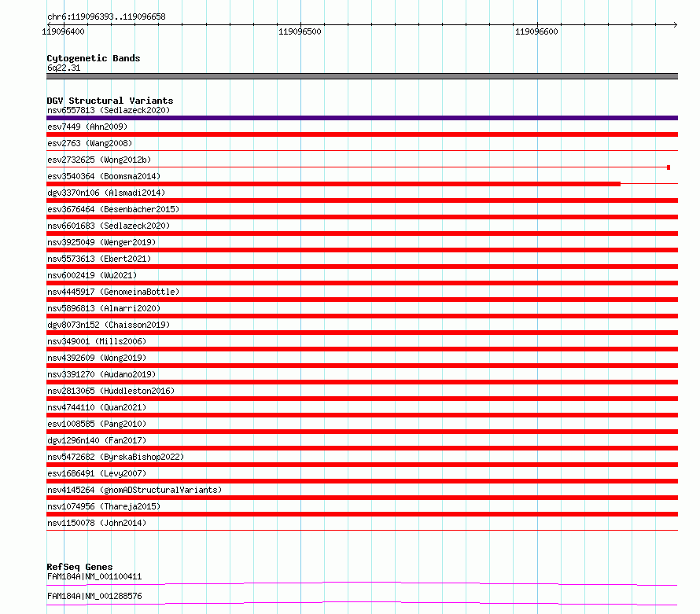Open variant esv1686491 (Levy2007)
Viewport: 700px width, 614px height.
coord(97,473)
